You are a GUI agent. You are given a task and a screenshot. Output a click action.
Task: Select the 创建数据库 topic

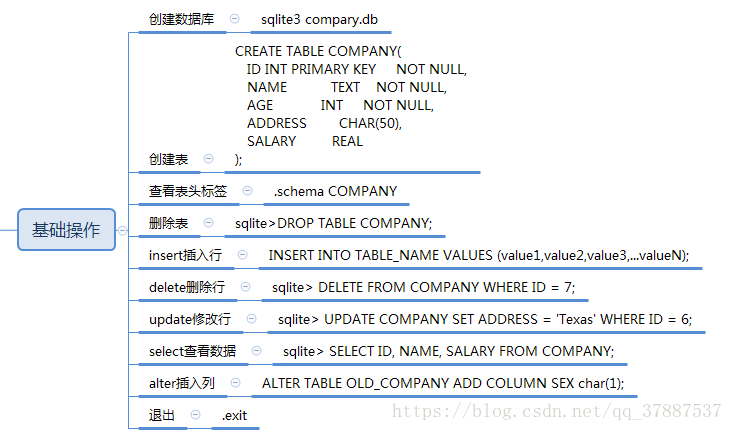click(x=181, y=19)
